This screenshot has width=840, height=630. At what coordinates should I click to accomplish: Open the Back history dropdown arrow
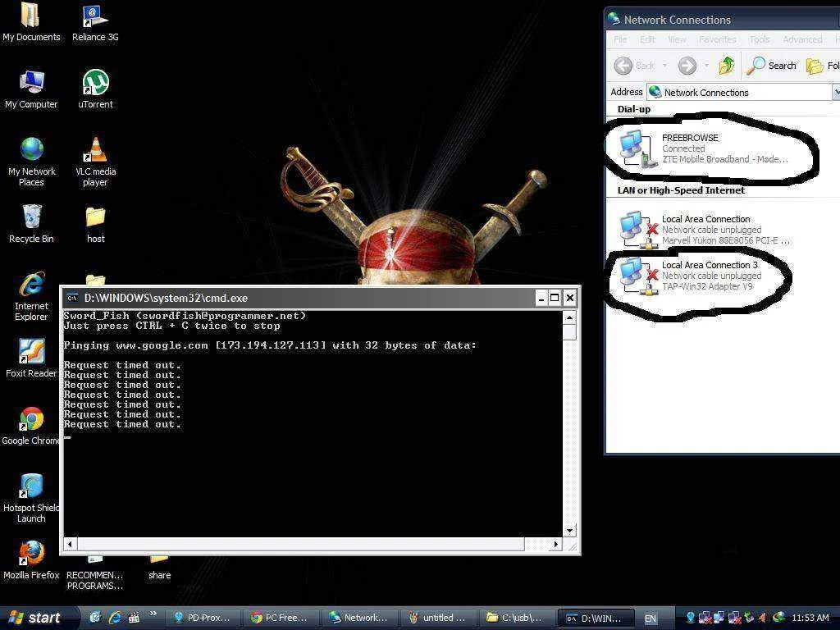pos(664,66)
